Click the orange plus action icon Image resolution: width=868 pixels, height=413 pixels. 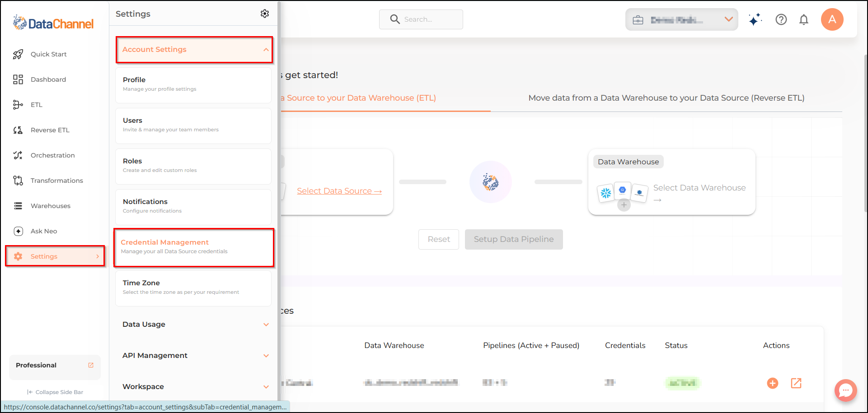[773, 383]
